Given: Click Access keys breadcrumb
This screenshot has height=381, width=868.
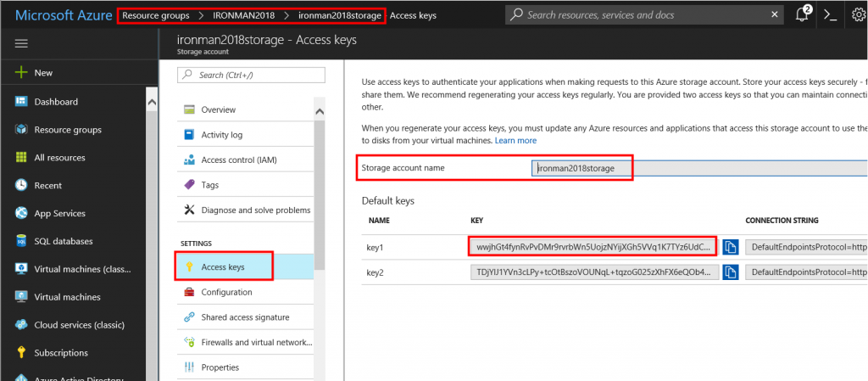Looking at the screenshot, I should click(x=413, y=15).
